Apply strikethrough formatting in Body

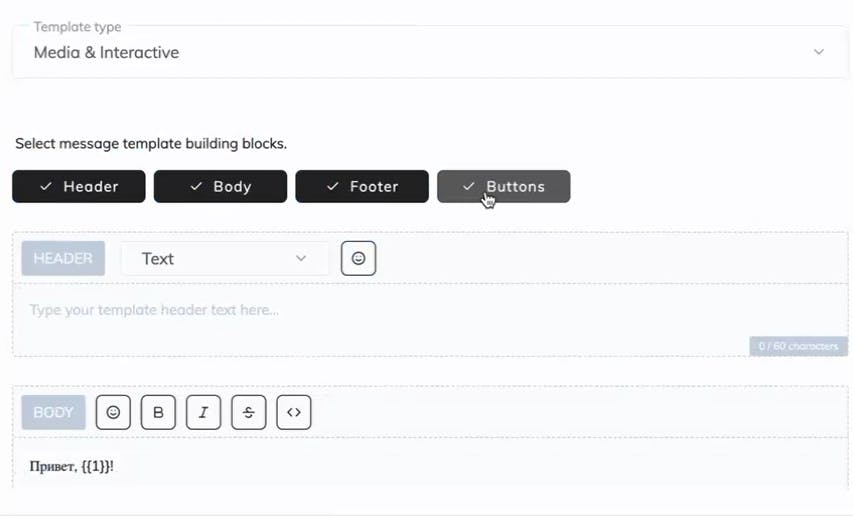click(248, 412)
